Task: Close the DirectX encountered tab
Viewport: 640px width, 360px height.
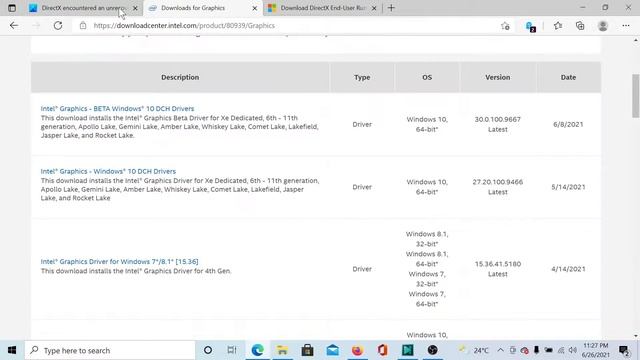Action: (135, 8)
